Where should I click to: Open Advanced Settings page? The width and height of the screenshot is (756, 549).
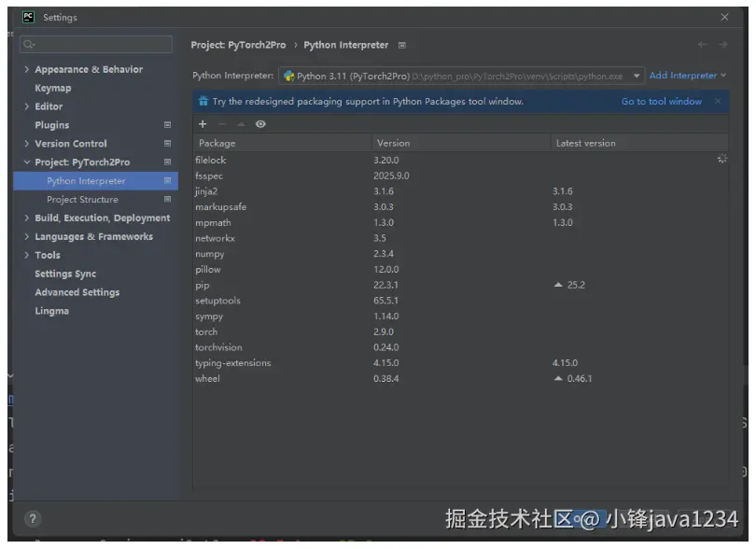[x=77, y=292]
